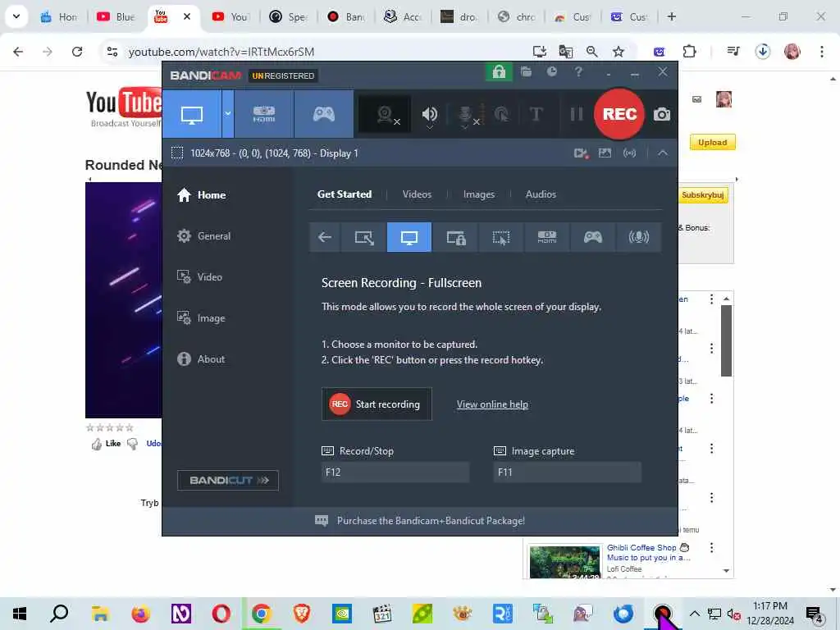Image resolution: width=840 pixels, height=630 pixels.
Task: Collapse the Bandicam panel with chevron
Action: click(663, 153)
